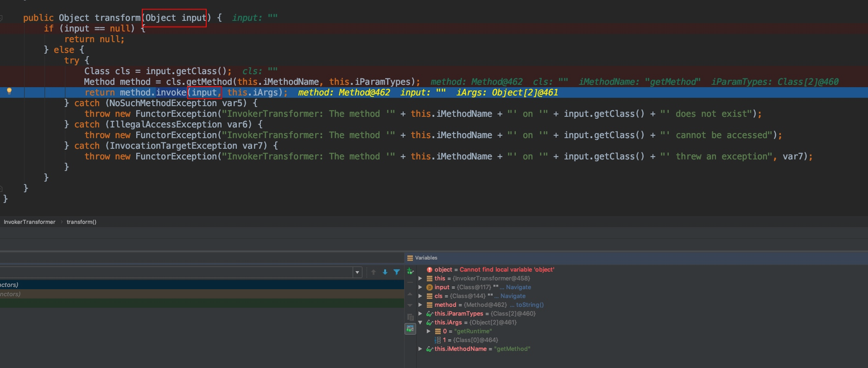Viewport: 868px width, 368px height.
Task: Click inline hint iParamTypes: Class[2]@460
Action: click(775, 82)
